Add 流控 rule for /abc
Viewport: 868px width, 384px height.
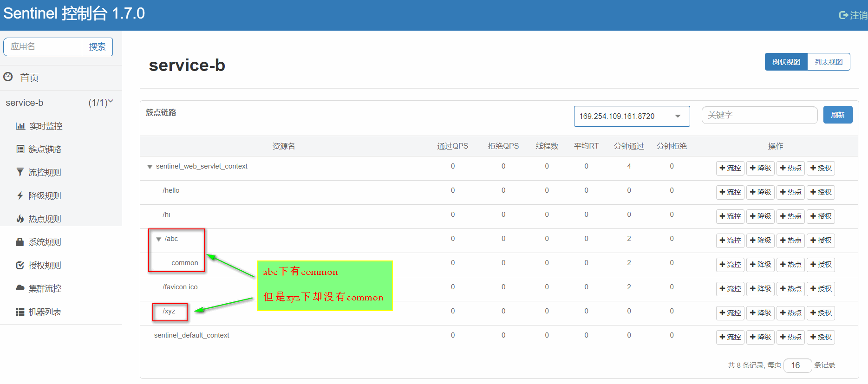pyautogui.click(x=730, y=241)
